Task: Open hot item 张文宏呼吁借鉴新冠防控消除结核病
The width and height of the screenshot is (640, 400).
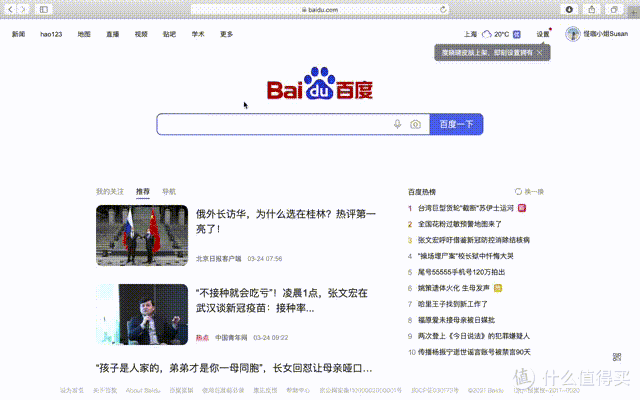Action: [473, 240]
